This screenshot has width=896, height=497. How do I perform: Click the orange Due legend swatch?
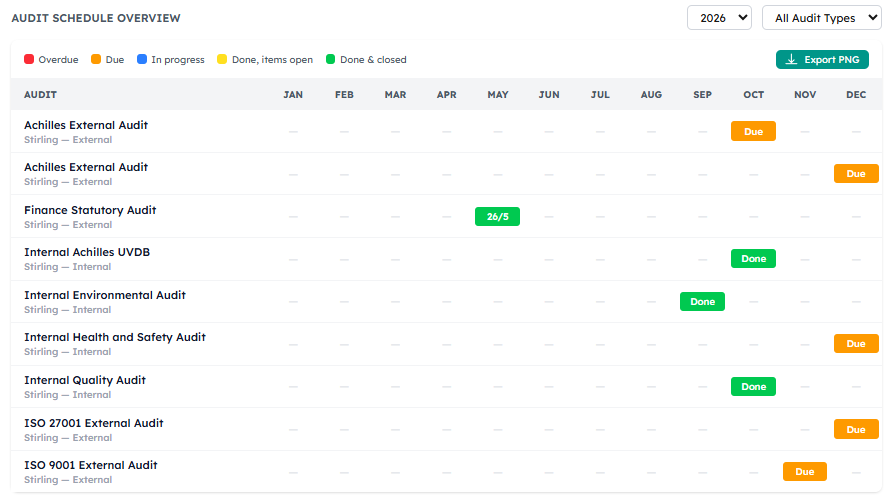(96, 59)
